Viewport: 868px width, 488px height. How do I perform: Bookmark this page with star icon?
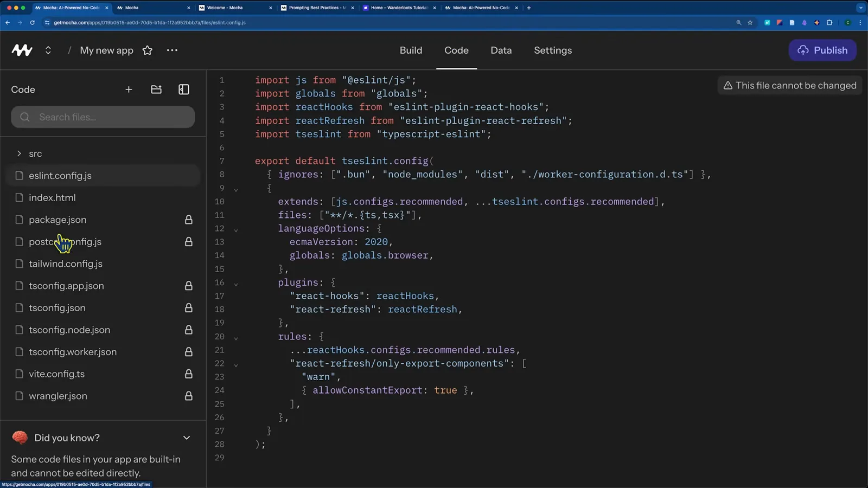pos(750,22)
